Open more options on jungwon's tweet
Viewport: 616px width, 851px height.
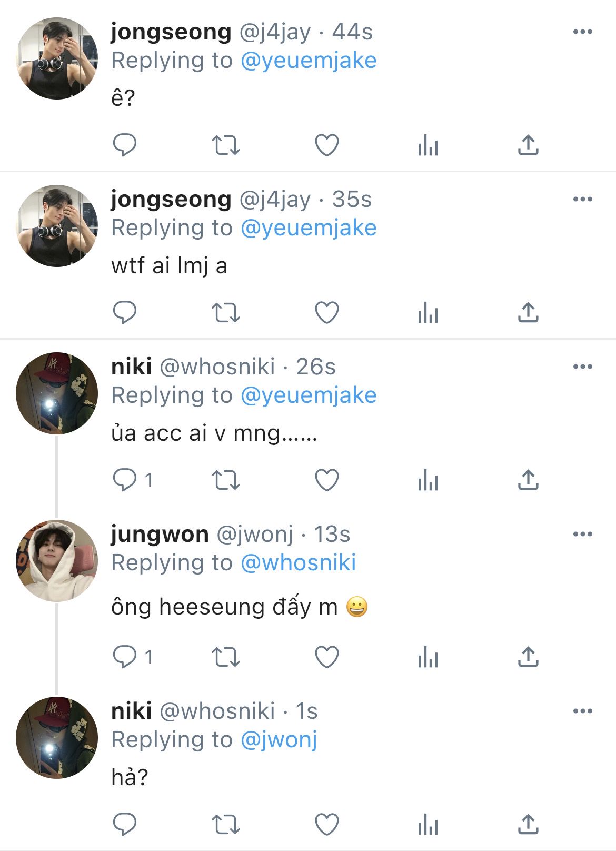[x=582, y=535]
